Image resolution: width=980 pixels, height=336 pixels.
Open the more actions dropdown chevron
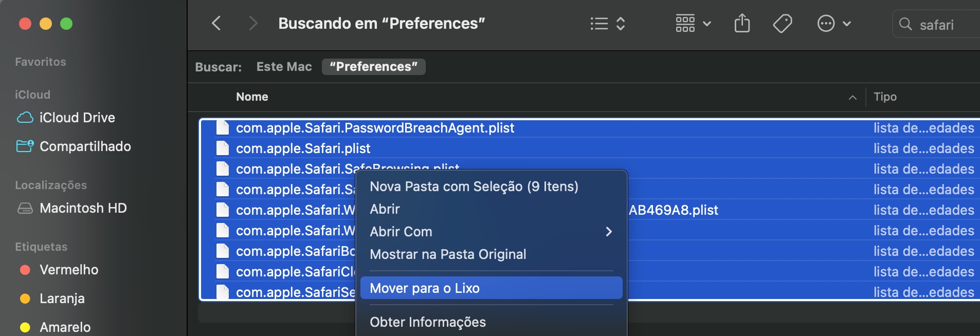(x=846, y=23)
